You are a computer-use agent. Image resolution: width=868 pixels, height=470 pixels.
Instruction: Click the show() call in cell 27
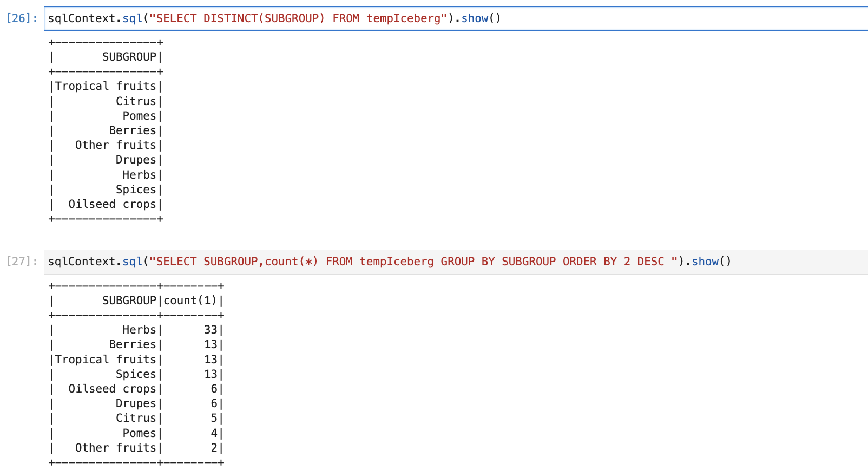tap(711, 262)
